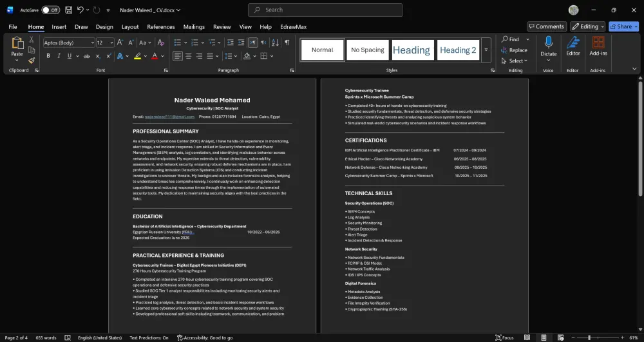
Task: Start Dictate with the microphone icon
Action: (548, 43)
